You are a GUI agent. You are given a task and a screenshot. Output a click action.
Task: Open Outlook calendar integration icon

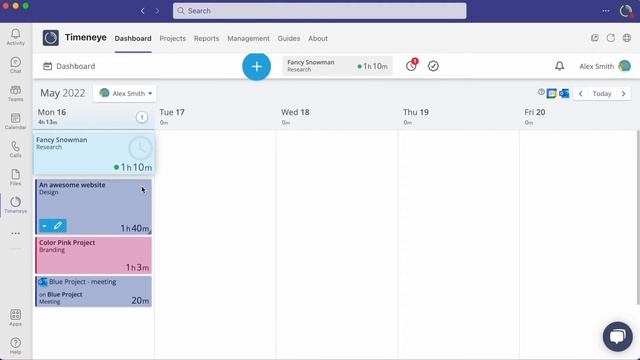(564, 93)
